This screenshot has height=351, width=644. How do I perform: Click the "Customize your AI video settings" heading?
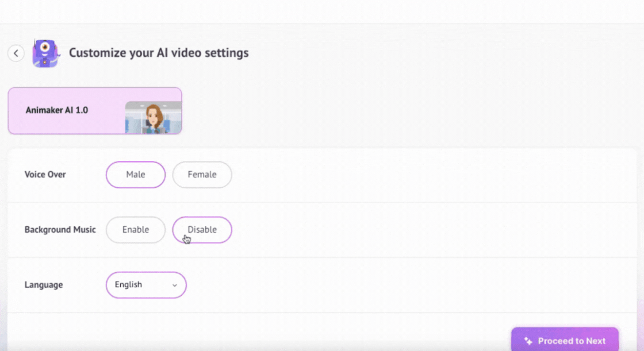click(x=159, y=53)
